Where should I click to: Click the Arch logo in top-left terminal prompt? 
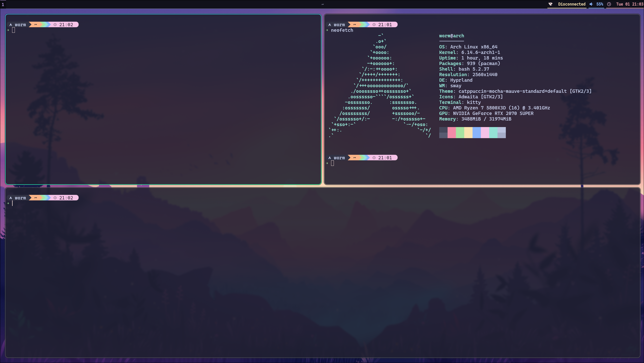coord(11,25)
